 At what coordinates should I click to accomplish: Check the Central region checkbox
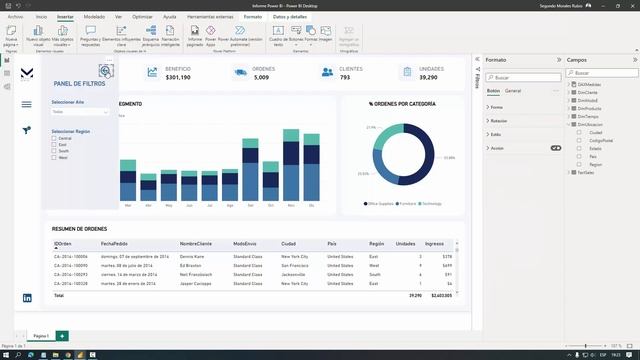[x=54, y=138]
